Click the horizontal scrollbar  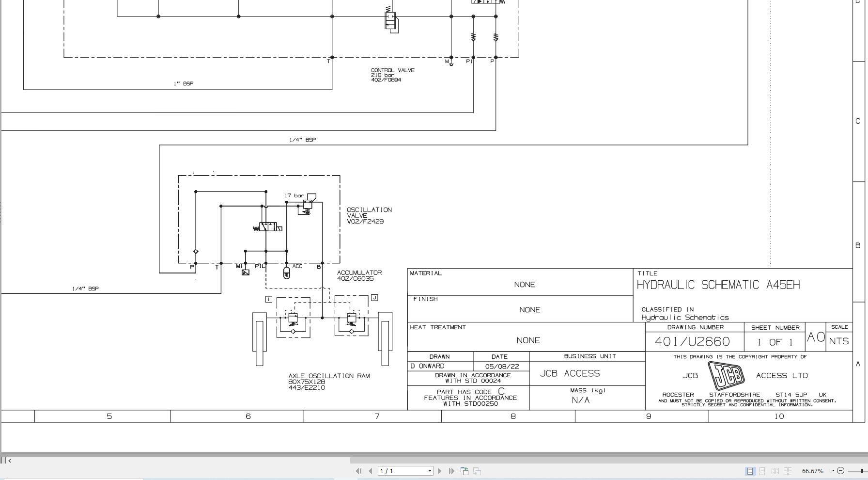click(x=608, y=460)
